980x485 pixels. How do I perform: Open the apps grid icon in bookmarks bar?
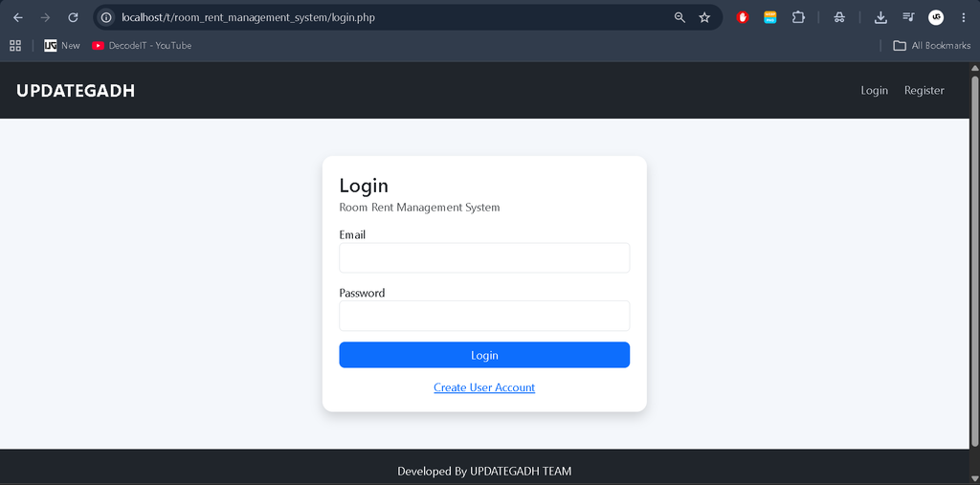pyautogui.click(x=15, y=46)
